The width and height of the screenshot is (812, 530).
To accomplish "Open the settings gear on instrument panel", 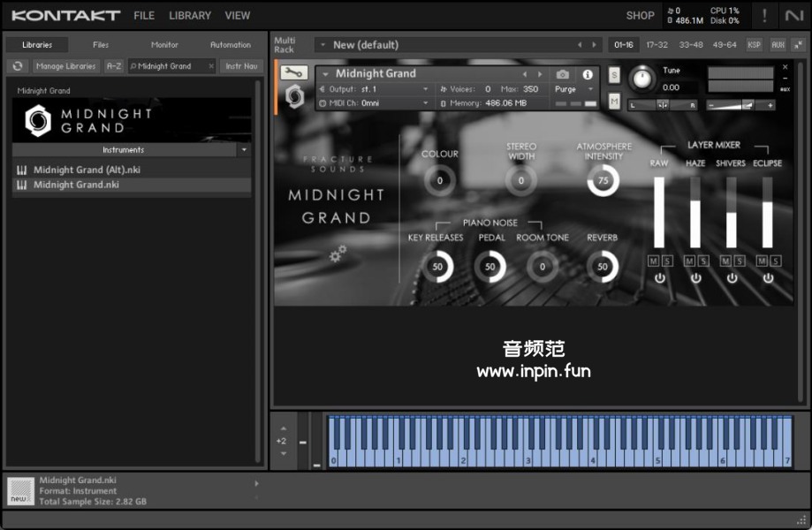I will click(x=337, y=254).
